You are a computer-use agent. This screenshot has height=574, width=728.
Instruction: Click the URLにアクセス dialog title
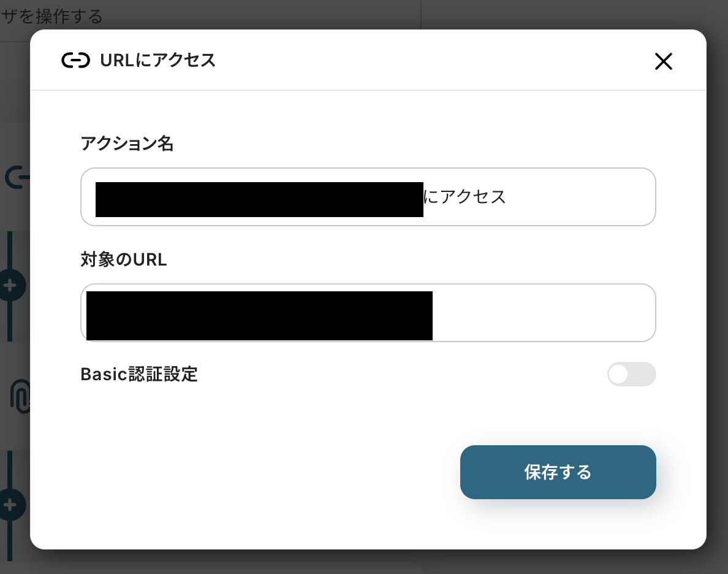158,61
